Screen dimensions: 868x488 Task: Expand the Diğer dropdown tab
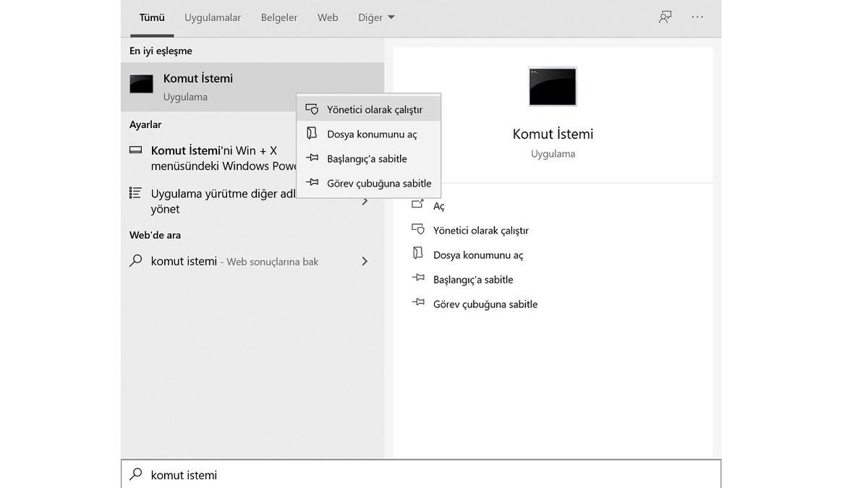(376, 17)
